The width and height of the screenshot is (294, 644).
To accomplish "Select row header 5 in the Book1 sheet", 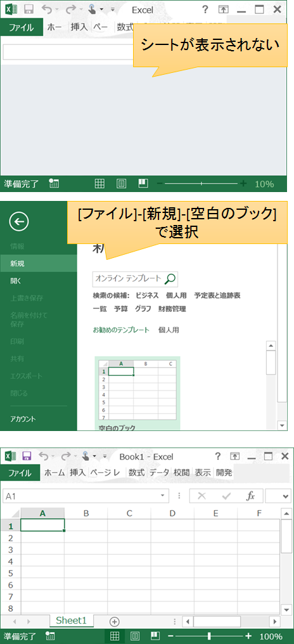I will click(11, 573).
